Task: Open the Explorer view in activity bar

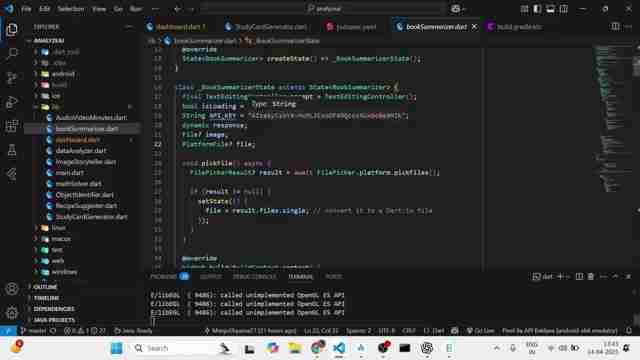Action: [x=11, y=29]
